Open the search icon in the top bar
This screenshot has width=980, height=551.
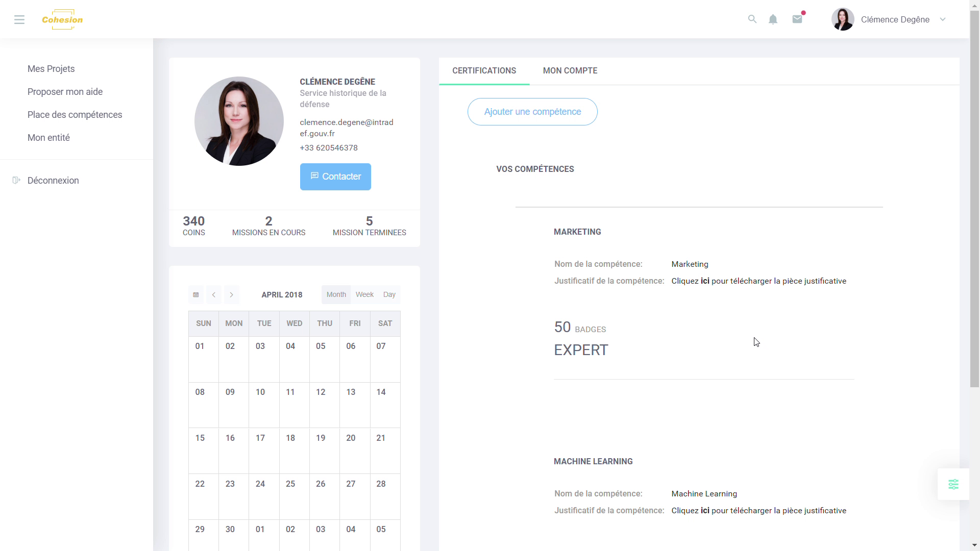tap(752, 19)
